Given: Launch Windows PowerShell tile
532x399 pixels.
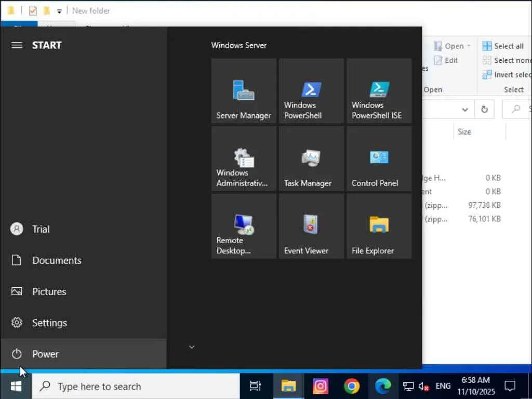Looking at the screenshot, I should coord(311,91).
